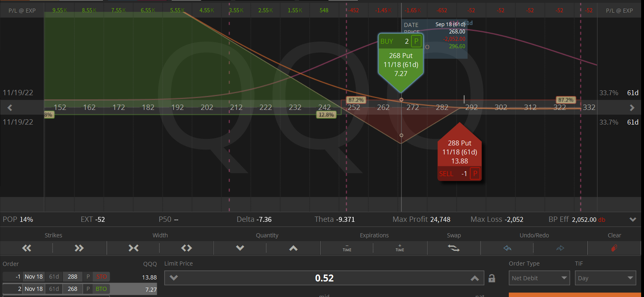
Task: Increase order quantity
Action: point(293,248)
